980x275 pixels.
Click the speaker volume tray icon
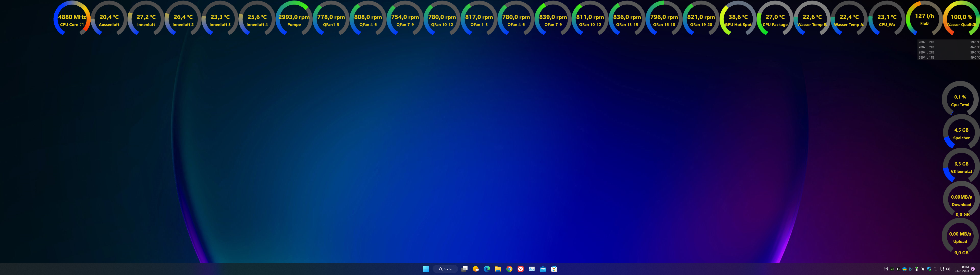click(948, 269)
